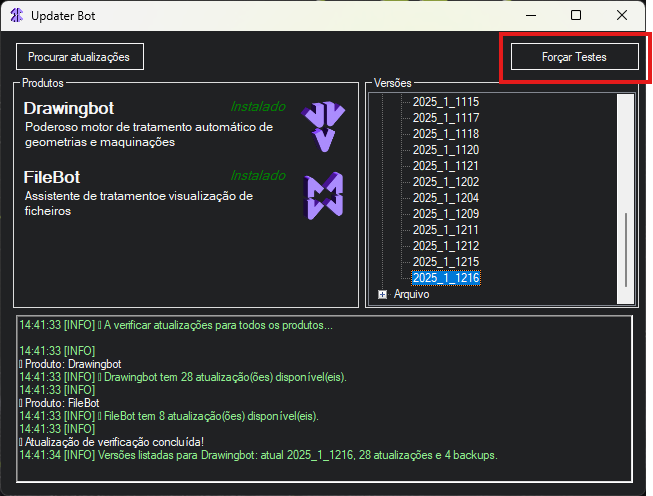Choose version 2025_1_1121 in the tree
Image resolution: width=653 pixels, height=496 pixels.
coord(446,166)
